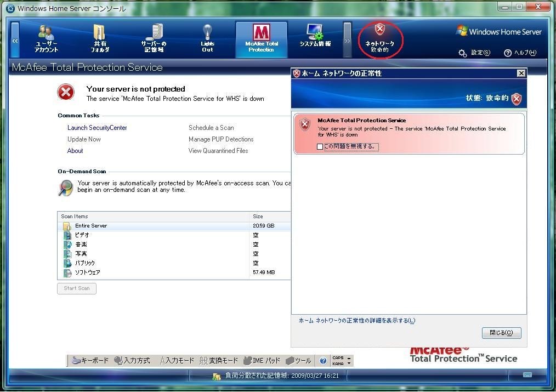This screenshot has height=392, width=556.
Task: Click Manage PUP Detections
Action: click(221, 139)
